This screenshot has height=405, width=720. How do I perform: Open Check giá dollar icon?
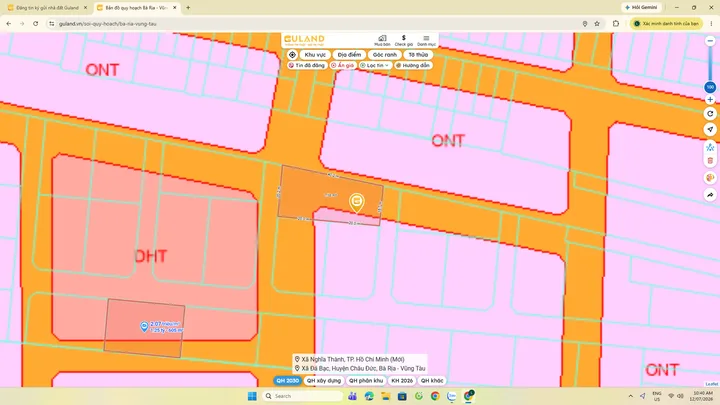click(x=404, y=40)
